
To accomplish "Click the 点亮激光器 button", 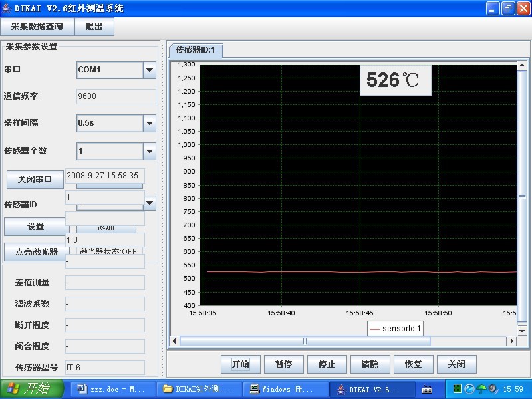I will [x=35, y=252].
